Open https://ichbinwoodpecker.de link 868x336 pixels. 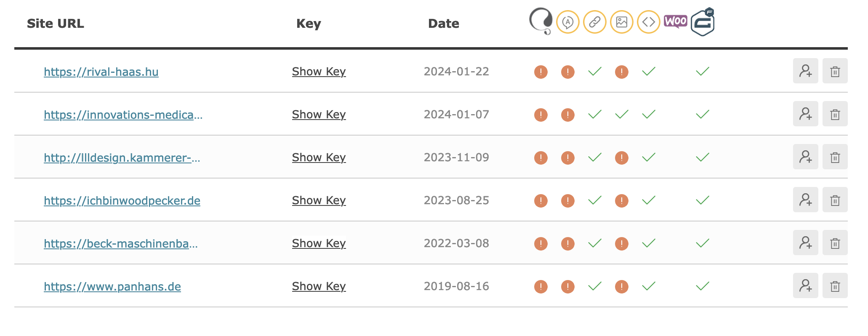122,201
